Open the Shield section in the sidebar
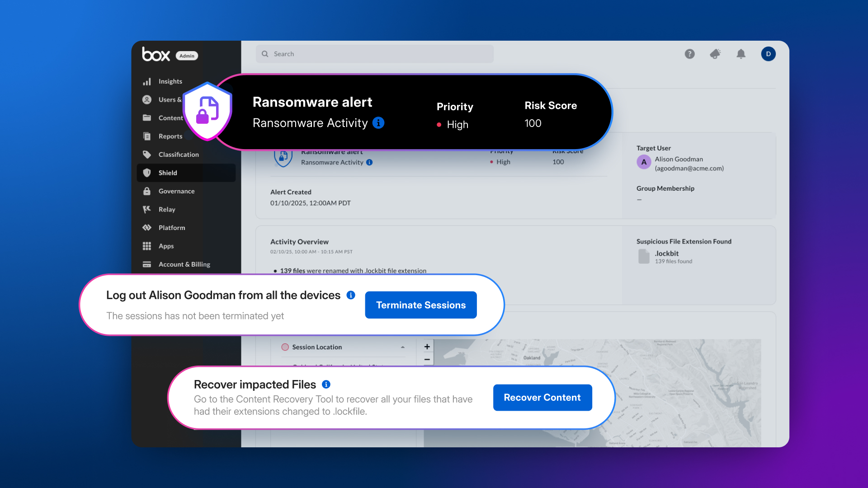This screenshot has width=868, height=488. click(x=167, y=173)
